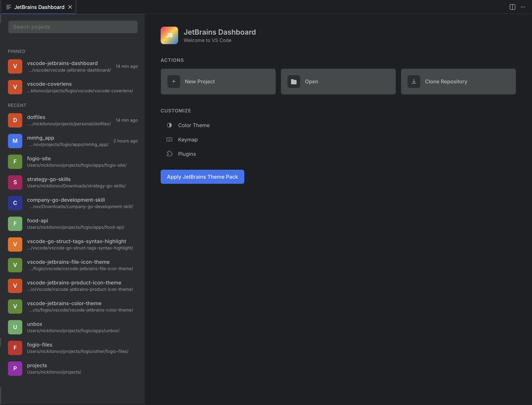Click the vscode-jetbrains-color-theme V avatar
The width and height of the screenshot is (532, 405).
[x=15, y=307]
